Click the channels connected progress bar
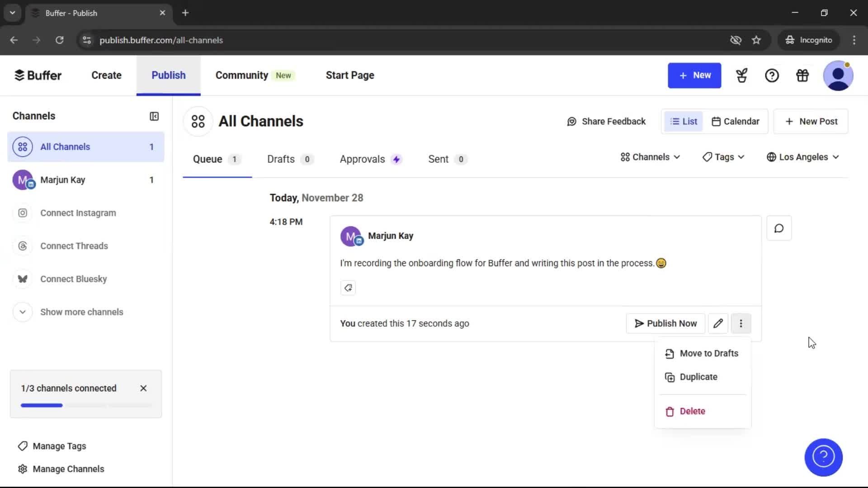The image size is (868, 488). [x=86, y=405]
